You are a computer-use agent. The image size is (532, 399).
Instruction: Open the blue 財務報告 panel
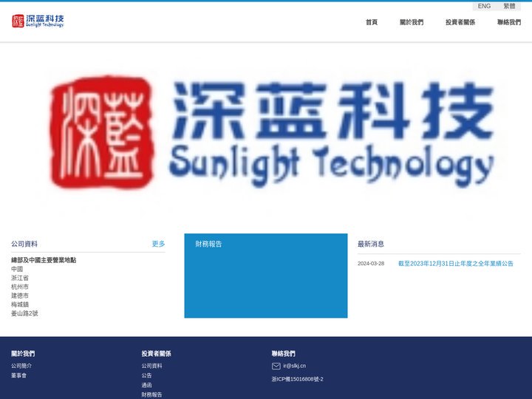[266, 276]
